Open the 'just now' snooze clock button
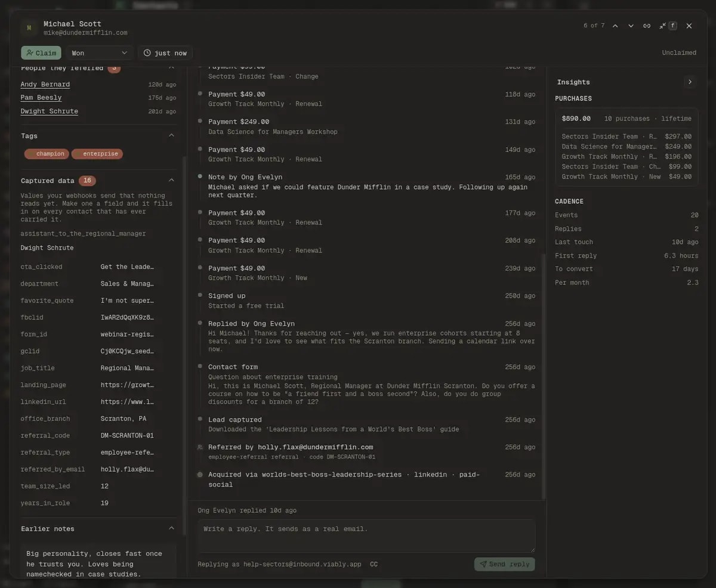 165,53
